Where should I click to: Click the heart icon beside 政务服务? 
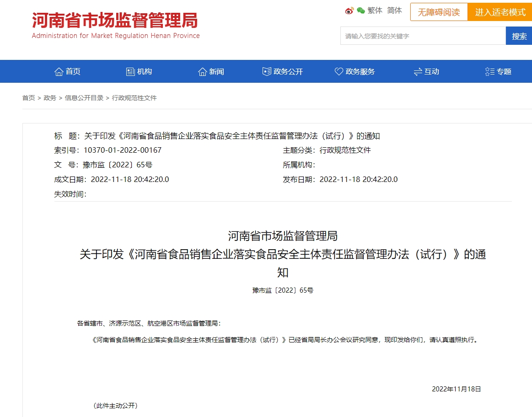[339, 71]
